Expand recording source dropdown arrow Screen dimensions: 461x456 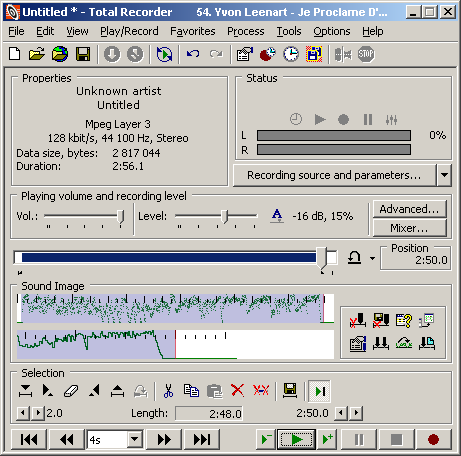click(x=444, y=175)
